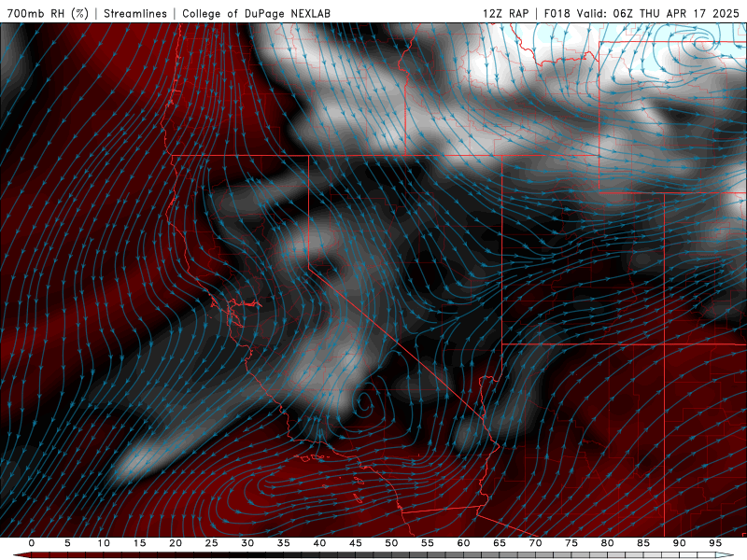The height and width of the screenshot is (560, 747).
Task: Click the 0 label on the color scale
Action: point(32,543)
